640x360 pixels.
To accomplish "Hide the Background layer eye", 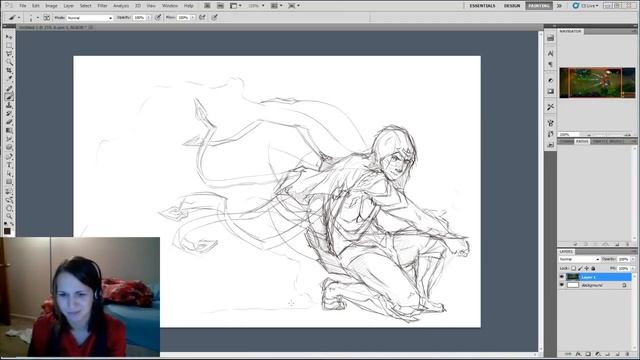I will (x=562, y=285).
